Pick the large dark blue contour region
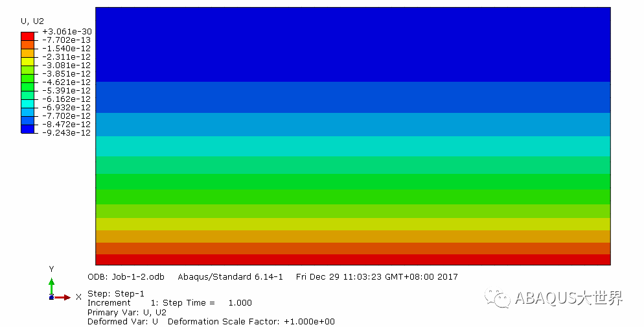Image resolution: width=644 pixels, height=327 pixels. click(x=353, y=44)
